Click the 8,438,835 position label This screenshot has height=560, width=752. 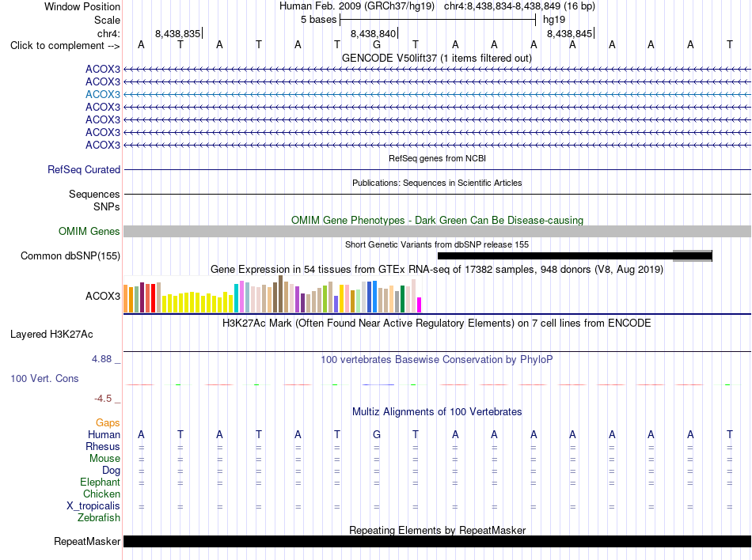[177, 33]
